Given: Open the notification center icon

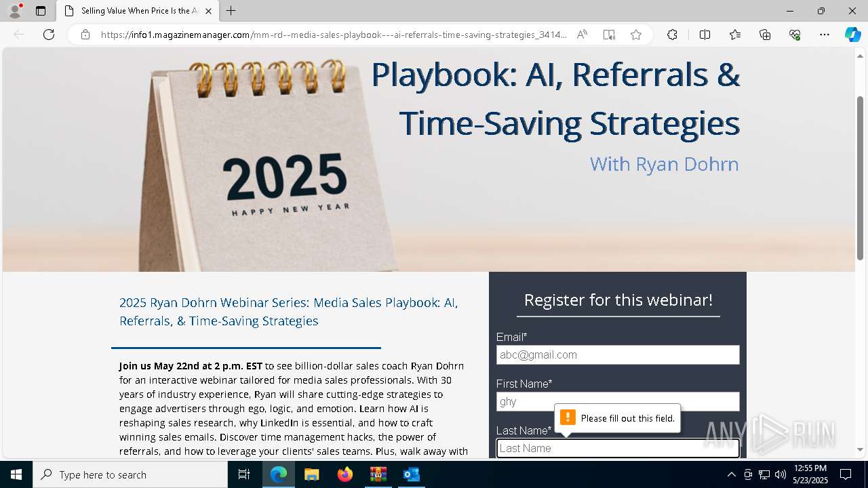Looking at the screenshot, I should [846, 474].
